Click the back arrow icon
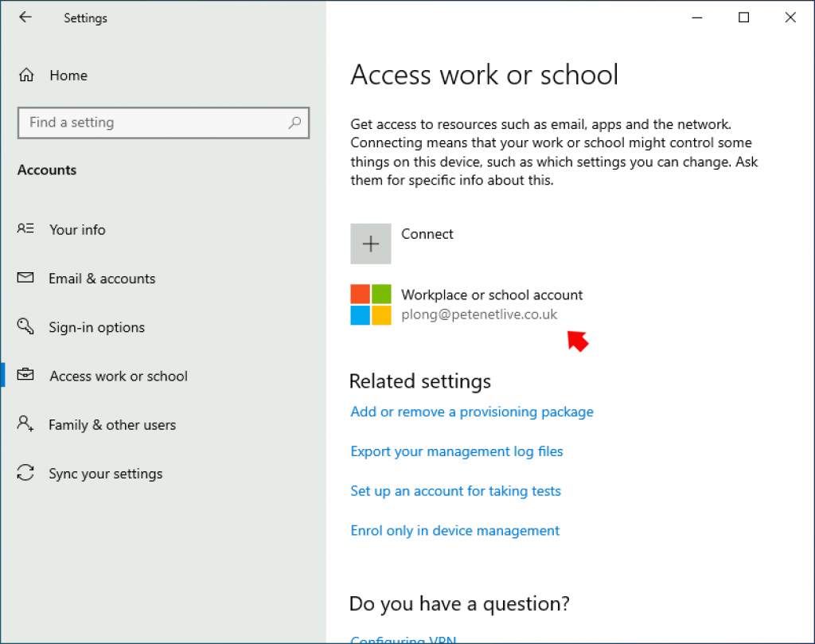The image size is (815, 644). click(25, 18)
